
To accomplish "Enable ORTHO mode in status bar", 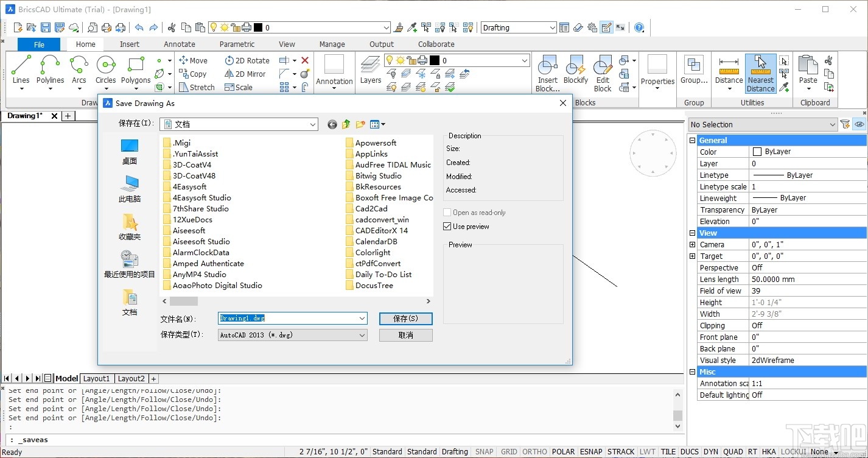I will pos(534,451).
